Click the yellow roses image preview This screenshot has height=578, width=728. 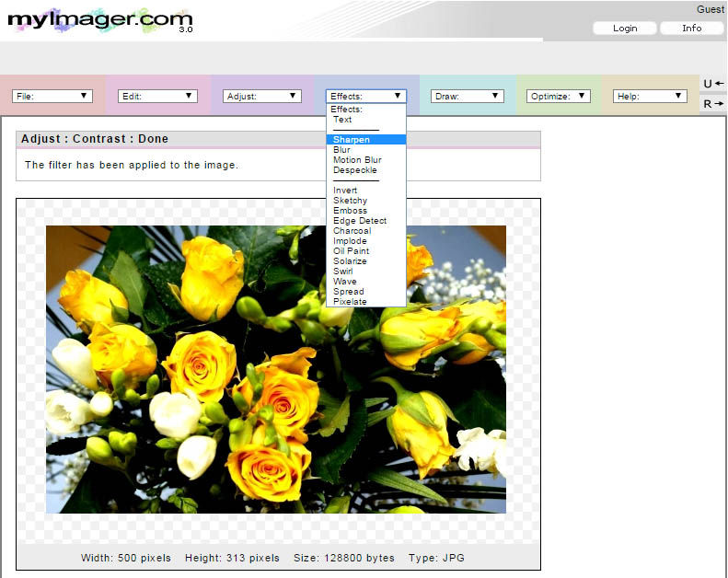[276, 369]
